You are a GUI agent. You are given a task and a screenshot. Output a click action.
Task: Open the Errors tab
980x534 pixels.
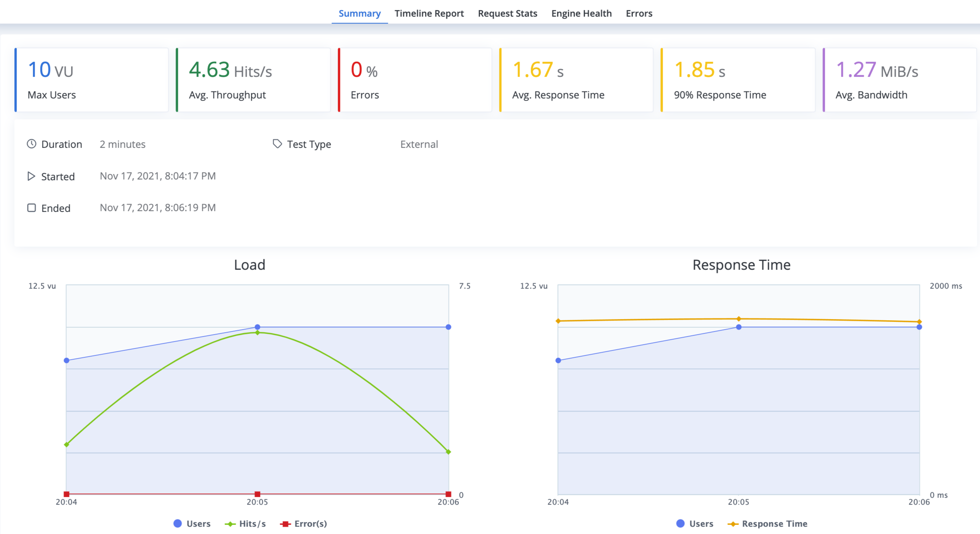(639, 14)
